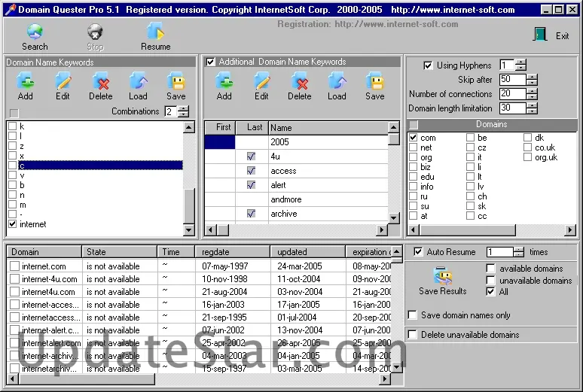
Task: Sort results by the regdate column header
Action: (x=232, y=252)
